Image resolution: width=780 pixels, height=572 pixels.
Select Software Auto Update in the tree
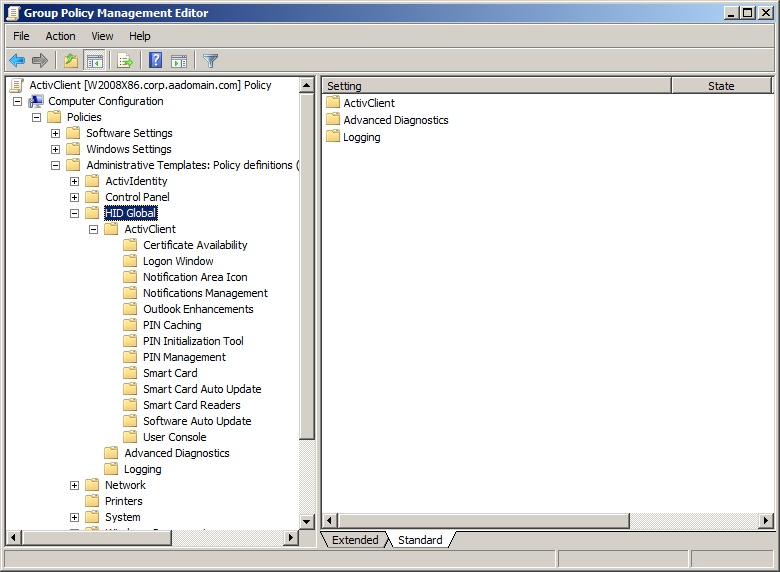click(197, 421)
